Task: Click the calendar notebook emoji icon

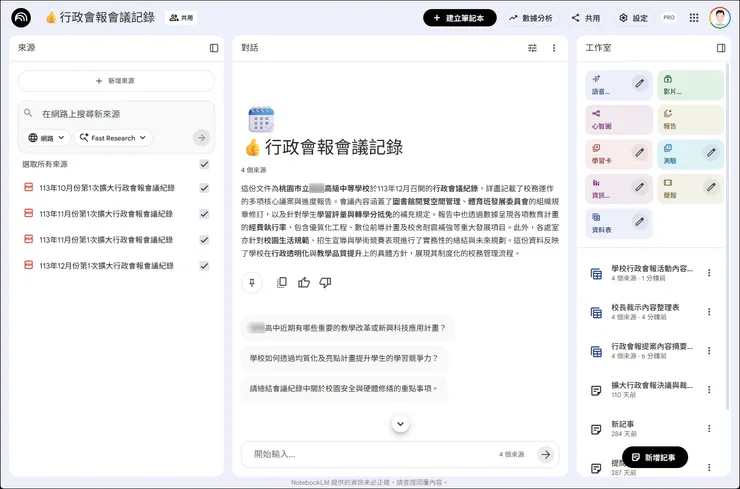Action: coord(261,119)
